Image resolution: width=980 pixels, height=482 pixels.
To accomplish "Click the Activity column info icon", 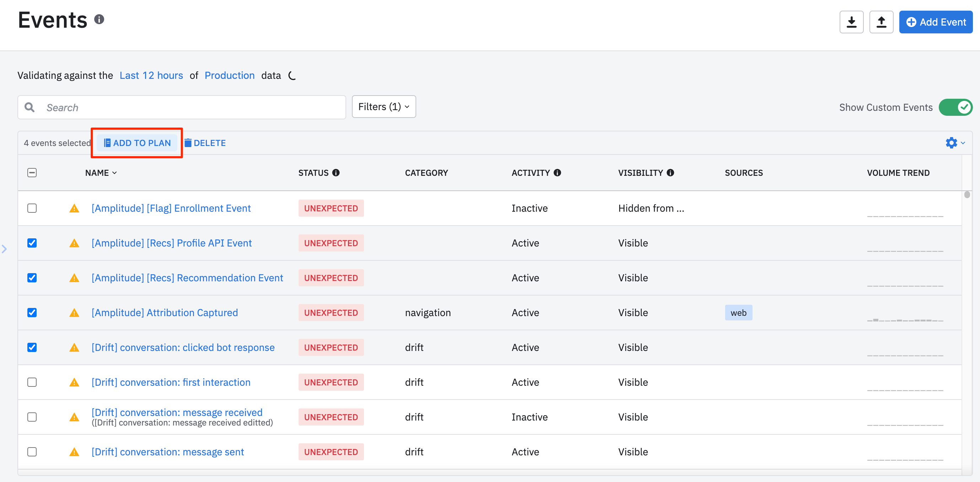I will click(557, 173).
